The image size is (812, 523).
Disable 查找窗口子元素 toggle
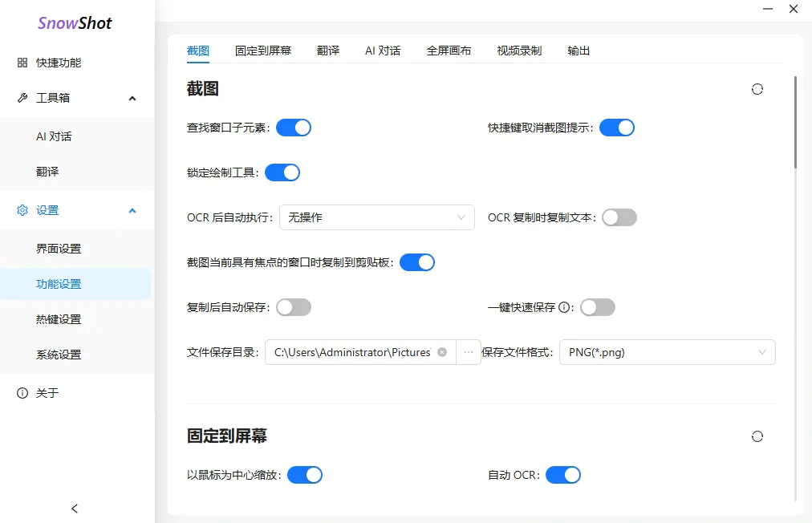[294, 127]
